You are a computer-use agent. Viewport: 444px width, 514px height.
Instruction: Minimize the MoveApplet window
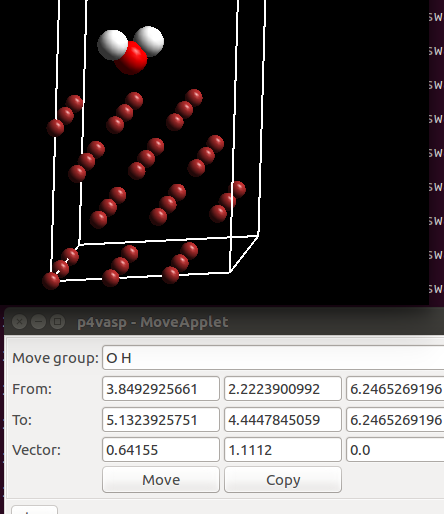38,322
